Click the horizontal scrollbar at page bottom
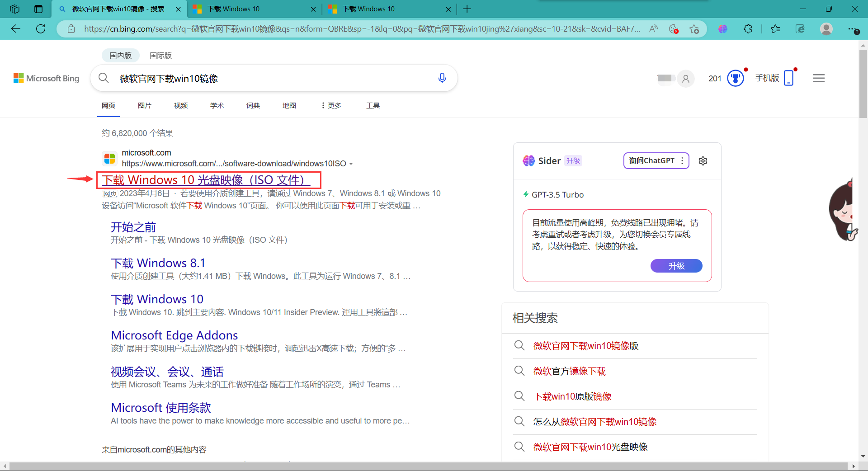Image resolution: width=868 pixels, height=471 pixels. tap(428, 466)
